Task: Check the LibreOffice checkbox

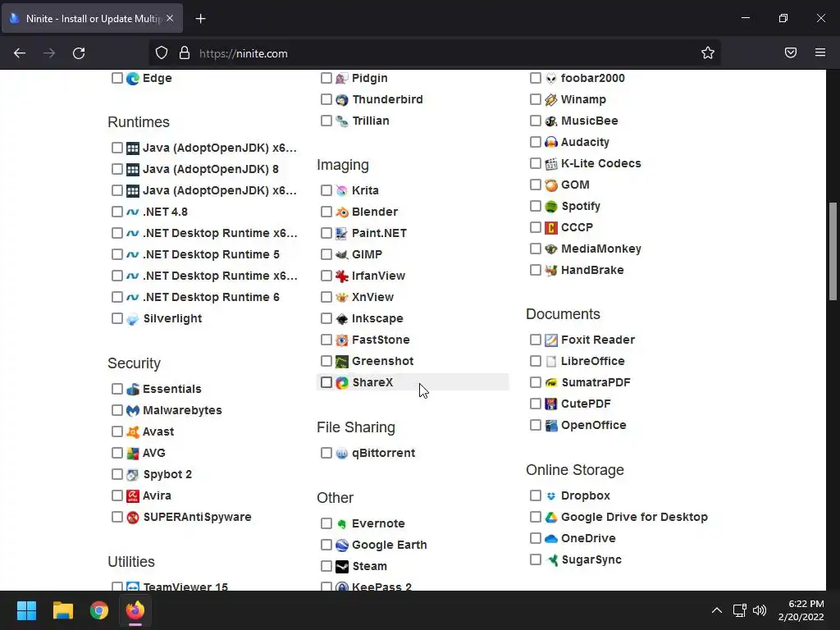Action: pyautogui.click(x=535, y=361)
